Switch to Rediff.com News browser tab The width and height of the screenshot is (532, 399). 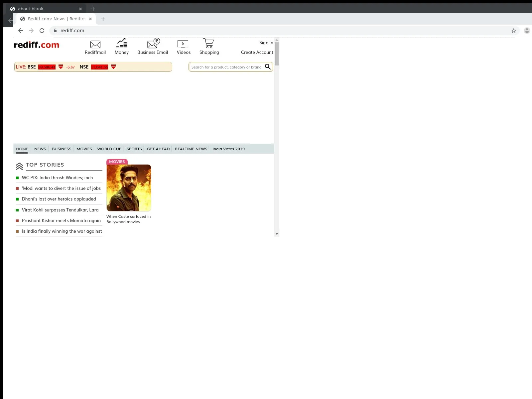point(56,19)
